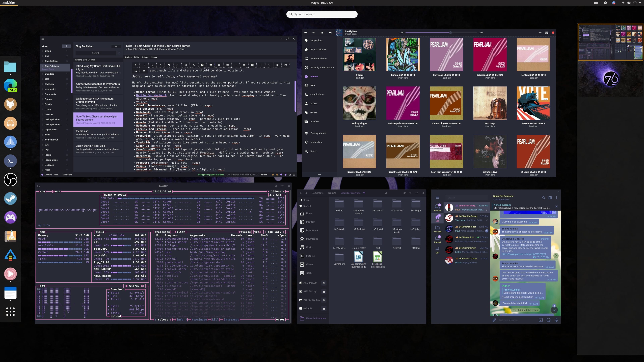Open Telegram hamburger menu

coord(437,198)
